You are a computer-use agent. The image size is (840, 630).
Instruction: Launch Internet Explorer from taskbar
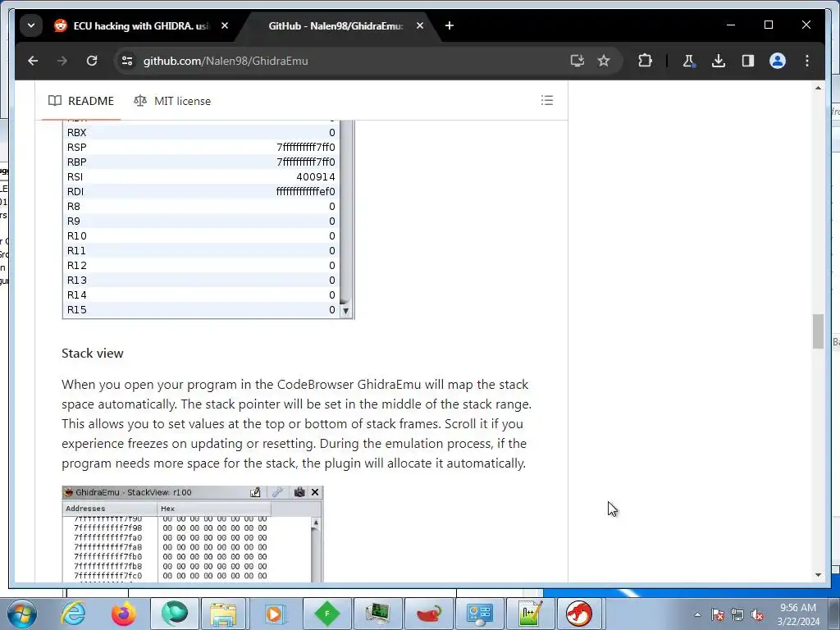click(73, 614)
